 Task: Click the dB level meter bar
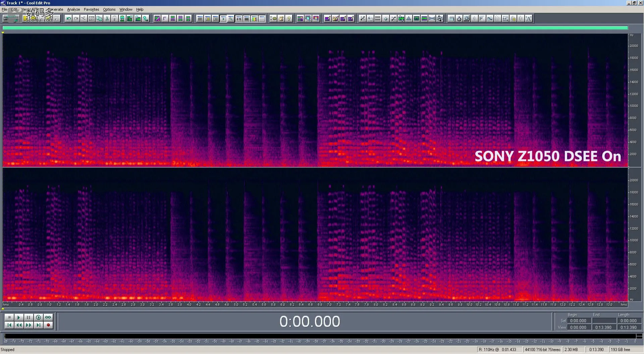(320, 336)
